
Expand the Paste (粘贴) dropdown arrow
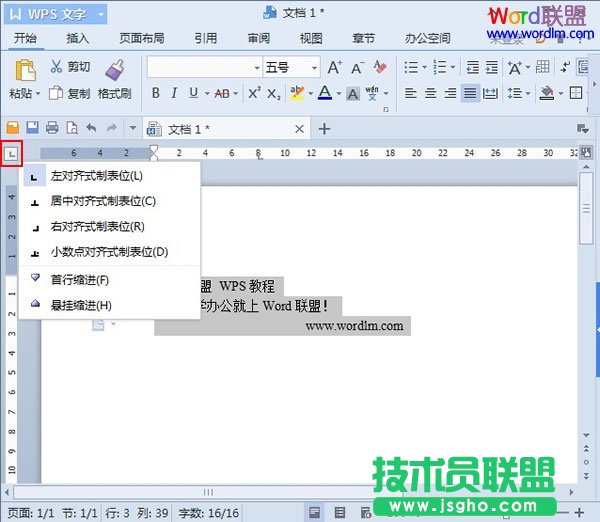pos(38,93)
